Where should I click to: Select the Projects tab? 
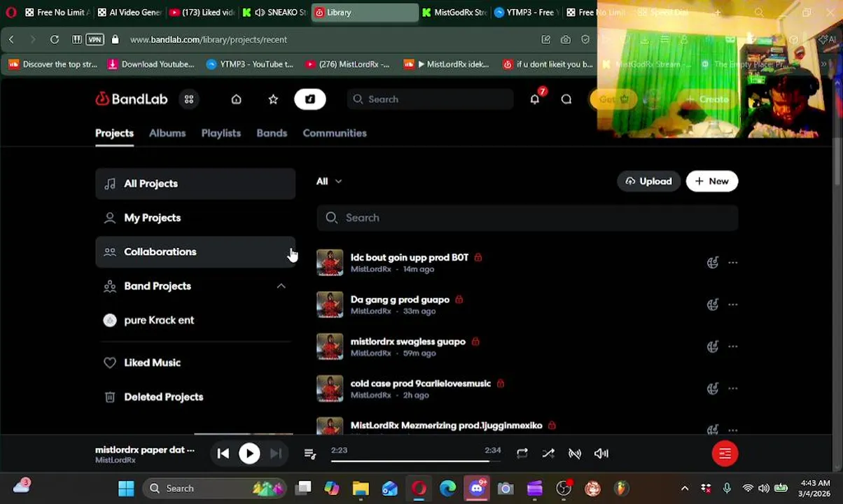pos(114,133)
